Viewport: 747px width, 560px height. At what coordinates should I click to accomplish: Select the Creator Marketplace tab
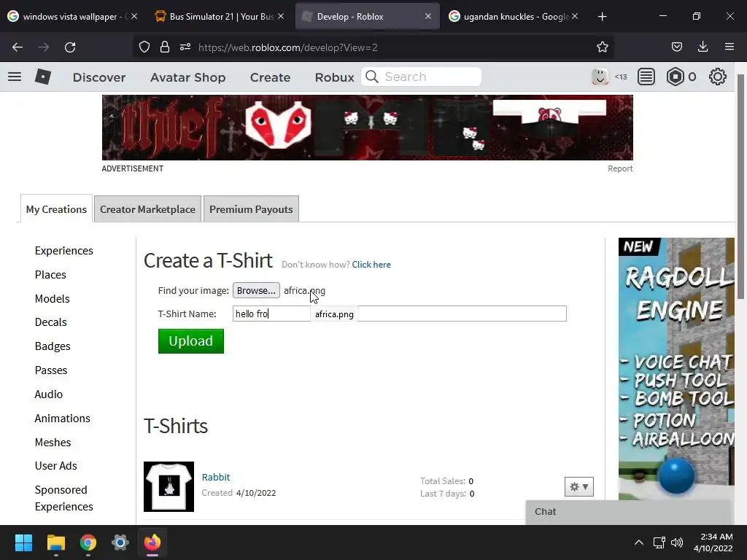click(x=147, y=209)
